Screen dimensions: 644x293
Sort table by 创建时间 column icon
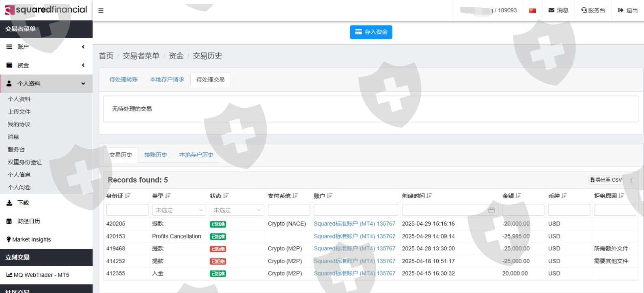pos(429,196)
